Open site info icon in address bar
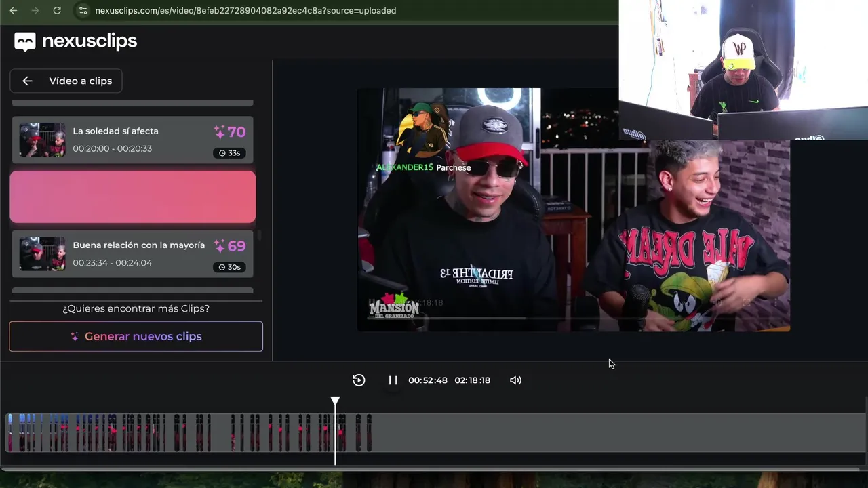Image resolution: width=868 pixels, height=488 pixels. click(x=83, y=10)
